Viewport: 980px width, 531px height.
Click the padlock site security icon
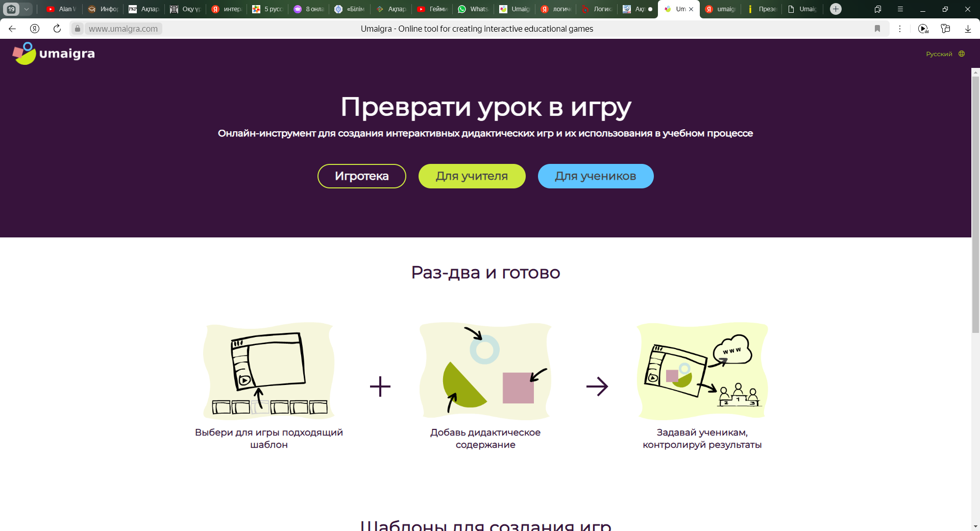[x=78, y=29]
